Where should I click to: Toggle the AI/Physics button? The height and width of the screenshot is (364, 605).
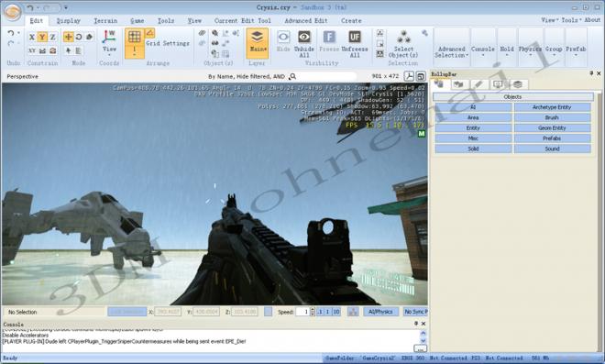(x=380, y=312)
